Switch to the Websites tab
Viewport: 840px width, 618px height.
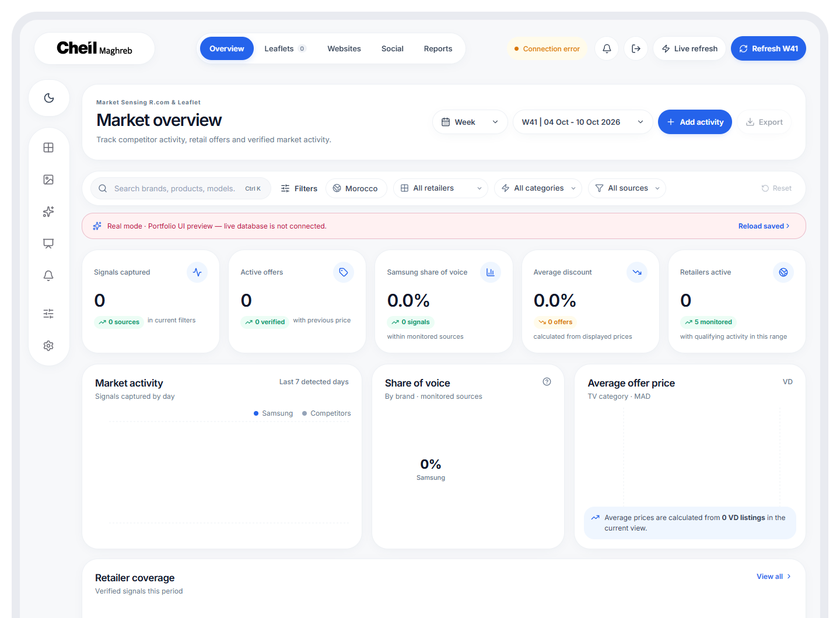pyautogui.click(x=344, y=48)
